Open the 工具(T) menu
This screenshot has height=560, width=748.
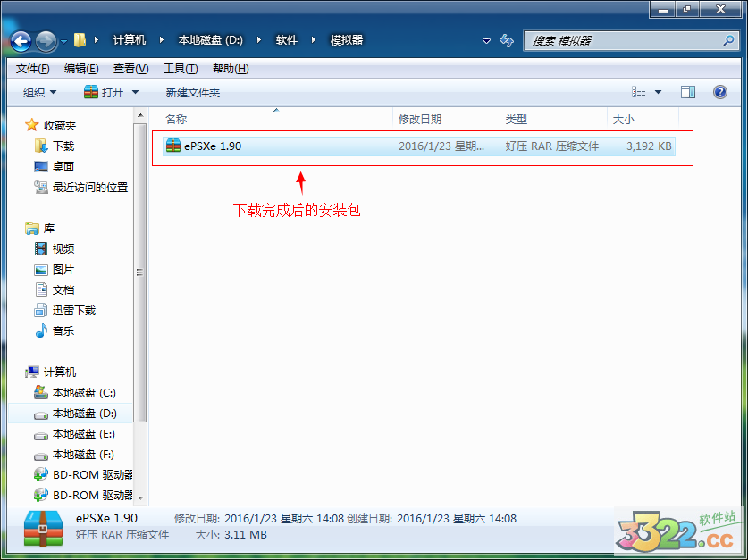[181, 69]
